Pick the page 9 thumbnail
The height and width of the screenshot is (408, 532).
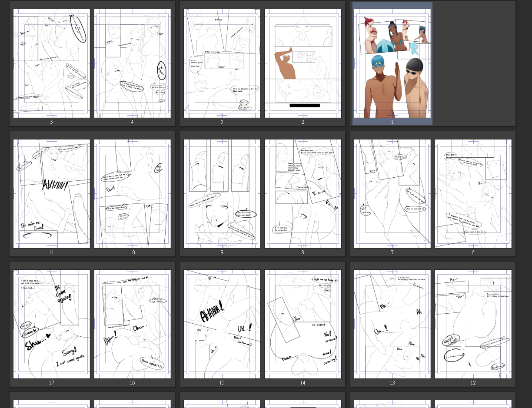pyautogui.click(x=222, y=194)
